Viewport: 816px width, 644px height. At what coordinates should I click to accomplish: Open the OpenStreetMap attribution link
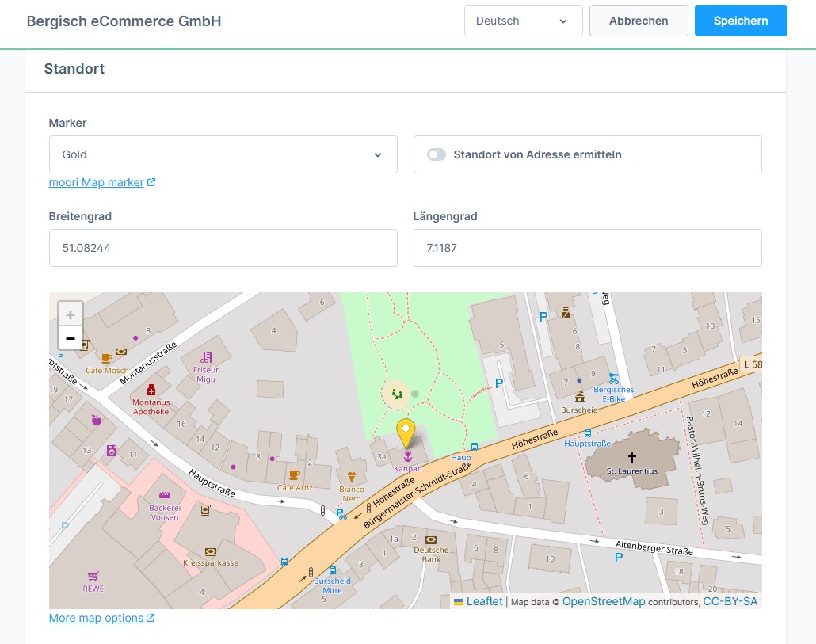coord(603,602)
